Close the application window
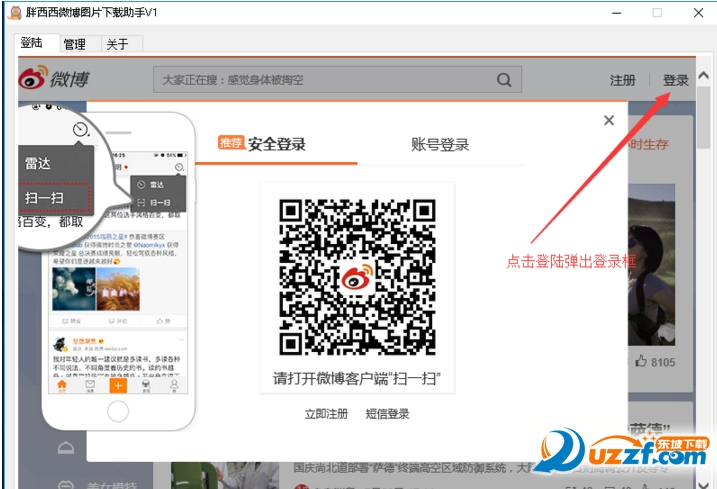This screenshot has height=489, width=717. 698,13
